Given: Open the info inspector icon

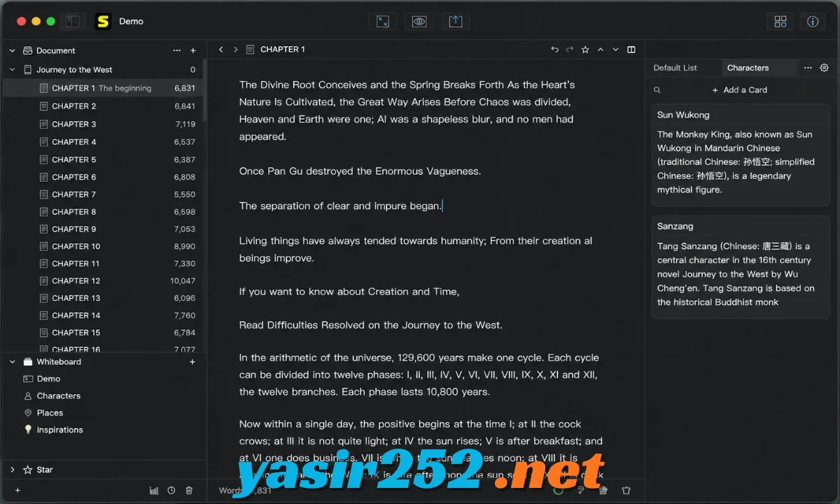Looking at the screenshot, I should click(x=813, y=22).
